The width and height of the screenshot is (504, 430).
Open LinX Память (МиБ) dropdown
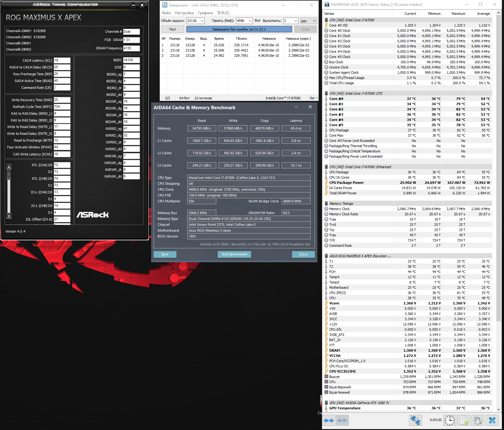[x=250, y=21]
